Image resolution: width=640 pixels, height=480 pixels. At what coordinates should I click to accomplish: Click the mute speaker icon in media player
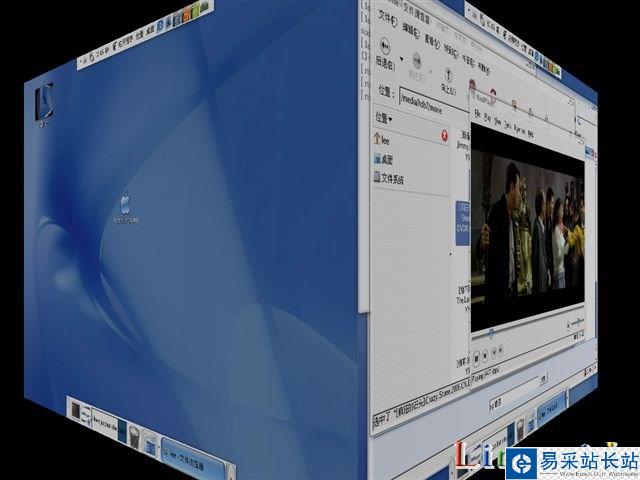pos(568,325)
